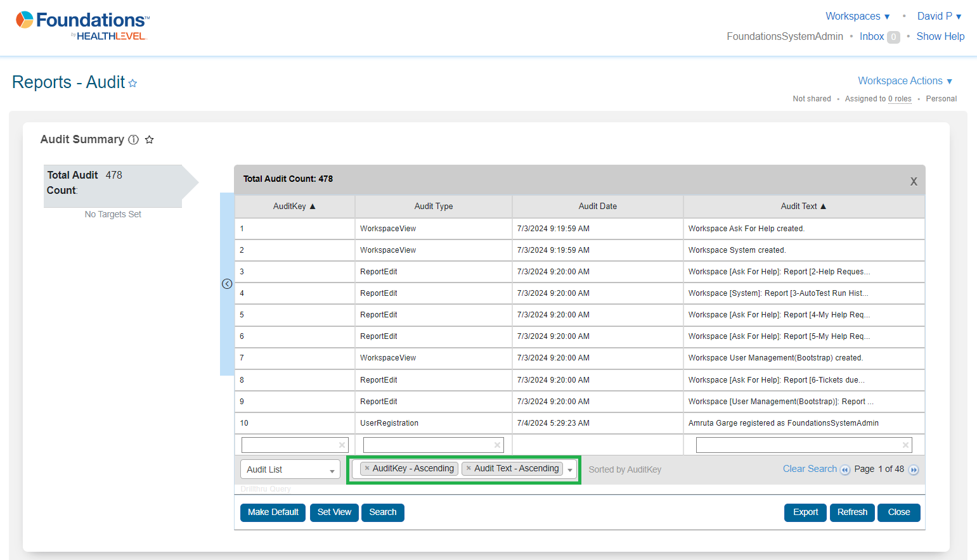Close the Total Audit Count panel X

tap(914, 181)
